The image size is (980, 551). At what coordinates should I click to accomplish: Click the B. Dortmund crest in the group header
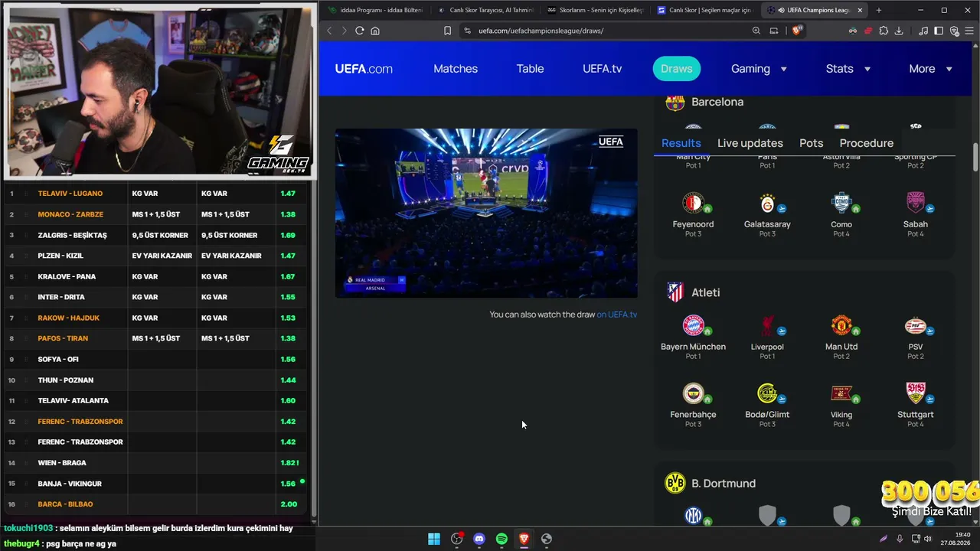[x=675, y=483]
